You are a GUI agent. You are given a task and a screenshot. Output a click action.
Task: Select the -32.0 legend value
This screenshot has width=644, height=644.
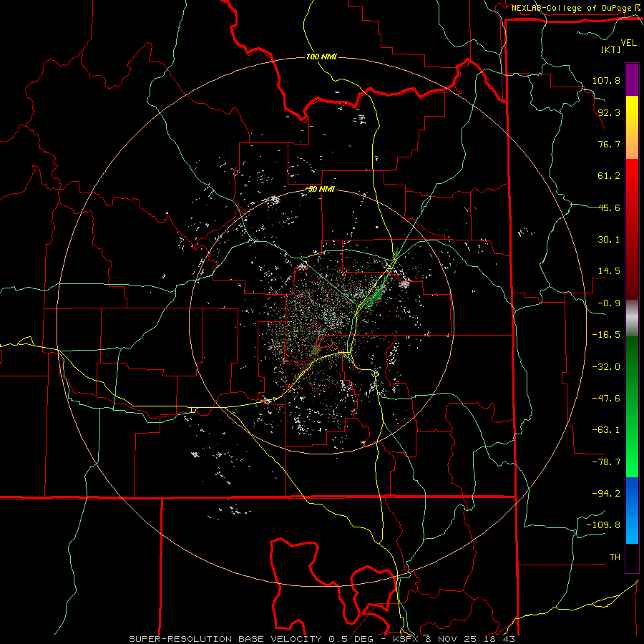point(606,367)
